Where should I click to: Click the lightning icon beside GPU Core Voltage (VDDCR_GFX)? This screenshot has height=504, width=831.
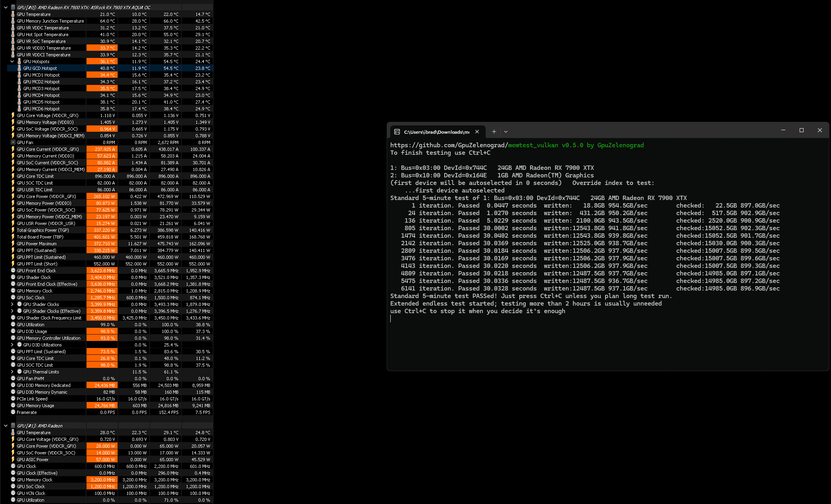pos(13,115)
